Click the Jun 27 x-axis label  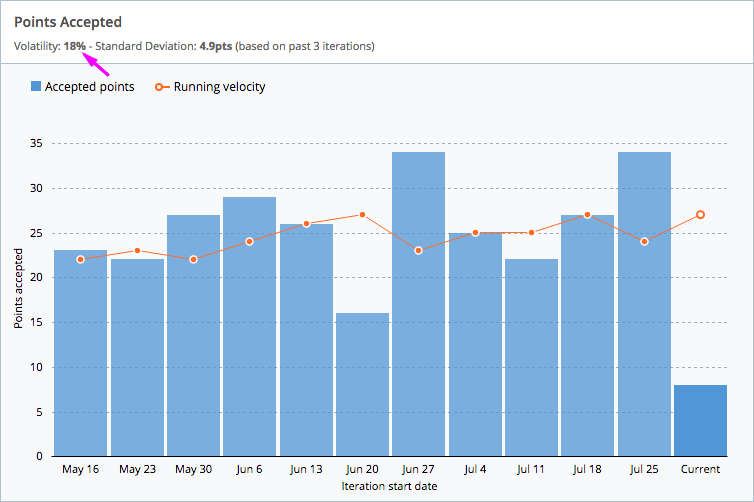pos(418,469)
